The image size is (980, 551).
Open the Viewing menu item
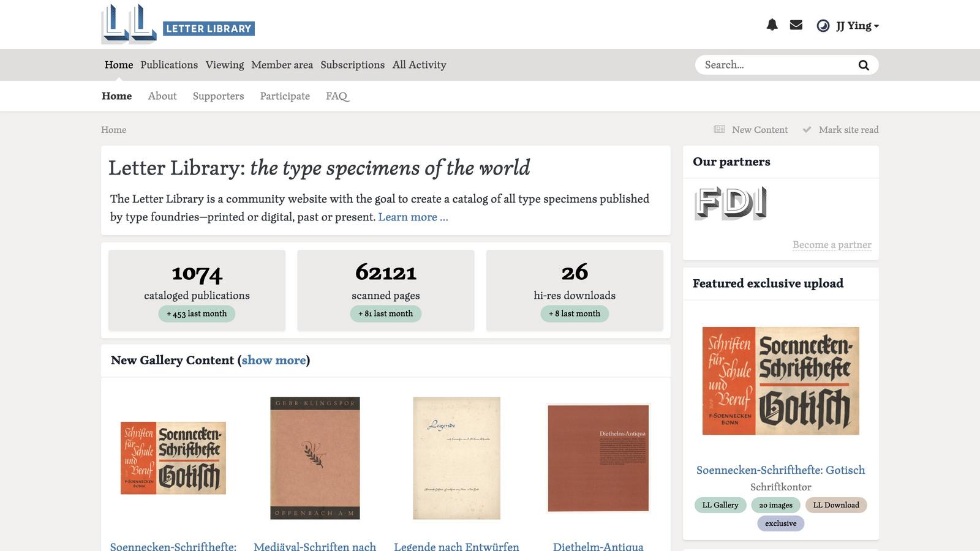click(x=225, y=65)
